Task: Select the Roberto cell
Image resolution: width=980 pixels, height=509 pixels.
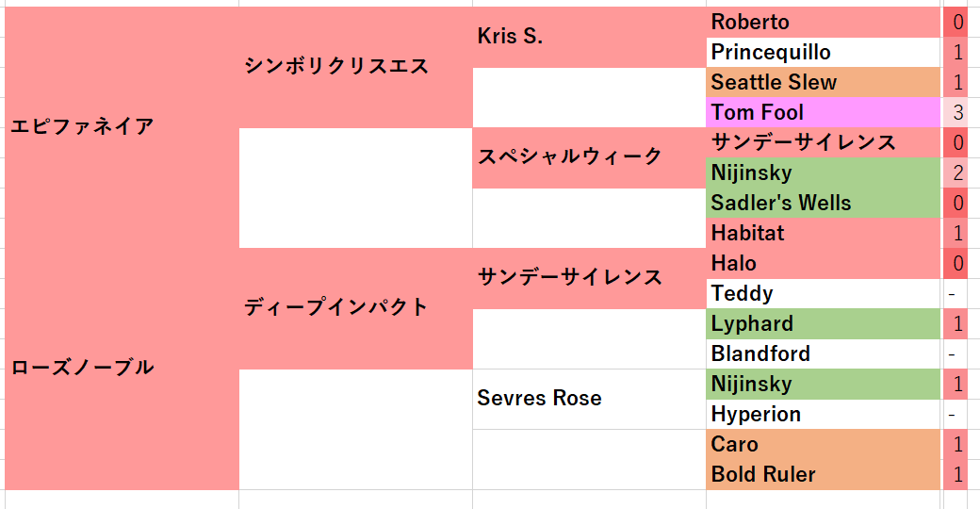Action: pyautogui.click(x=824, y=23)
